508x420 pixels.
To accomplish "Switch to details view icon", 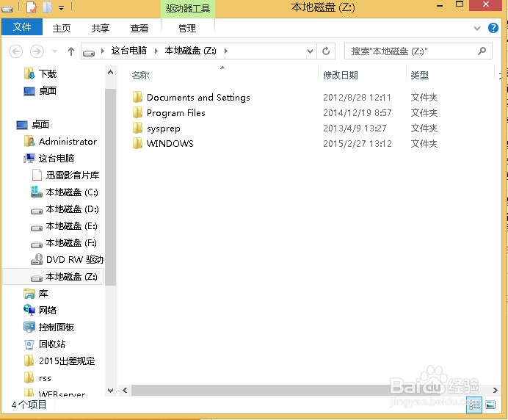I will pos(474,405).
